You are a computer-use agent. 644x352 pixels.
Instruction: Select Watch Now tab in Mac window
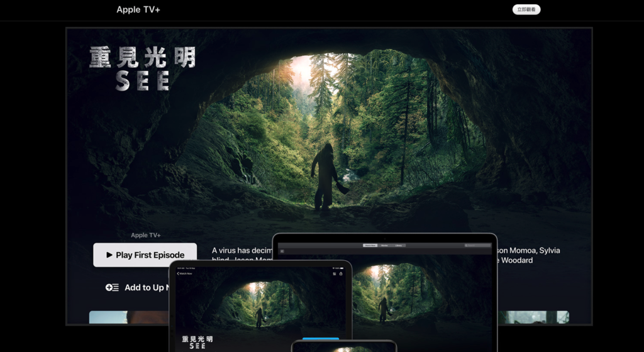(x=370, y=245)
